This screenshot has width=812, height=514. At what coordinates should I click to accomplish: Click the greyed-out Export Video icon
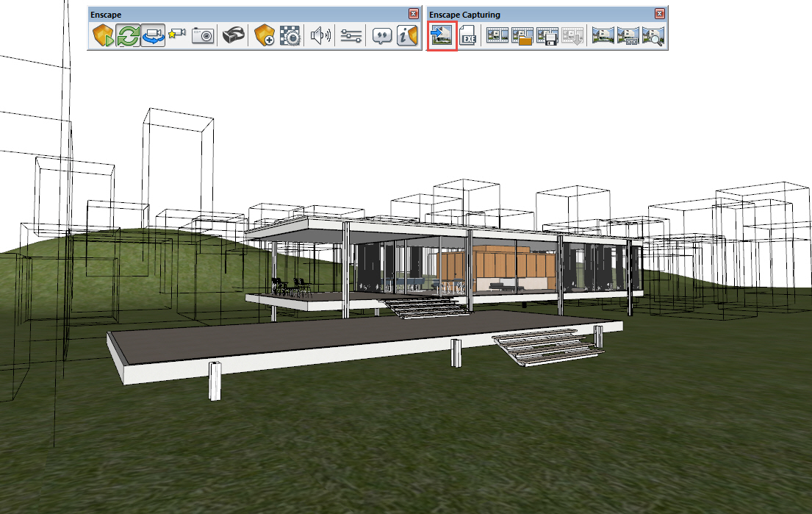pos(572,36)
